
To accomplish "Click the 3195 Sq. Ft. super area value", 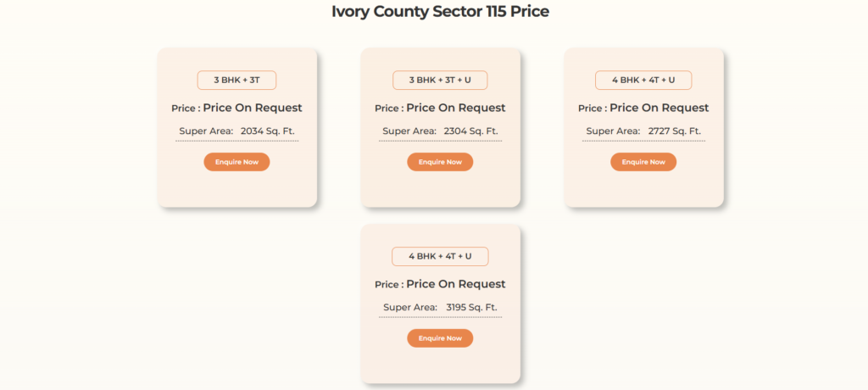I will (x=471, y=308).
